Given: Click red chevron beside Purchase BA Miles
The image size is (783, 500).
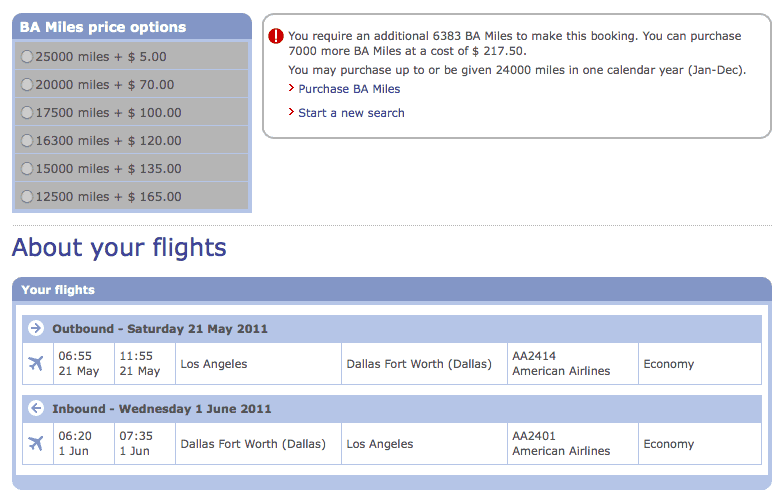Looking at the screenshot, I should tap(291, 89).
